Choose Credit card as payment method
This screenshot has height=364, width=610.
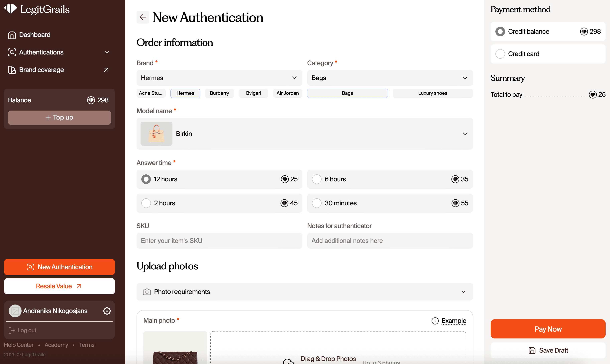tap(500, 54)
